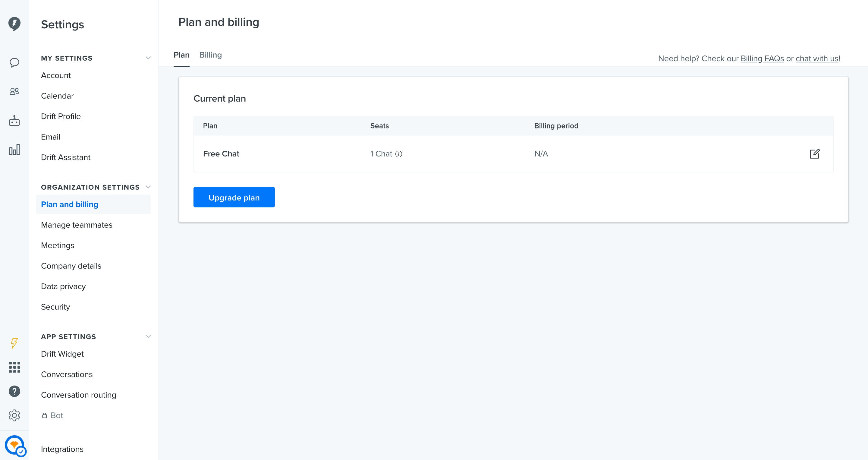Open Security settings
The width and height of the screenshot is (868, 460).
[x=55, y=307]
